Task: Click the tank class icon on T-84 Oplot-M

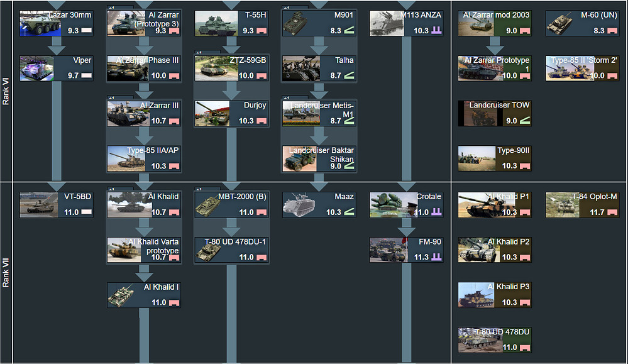Action: pyautogui.click(x=612, y=212)
